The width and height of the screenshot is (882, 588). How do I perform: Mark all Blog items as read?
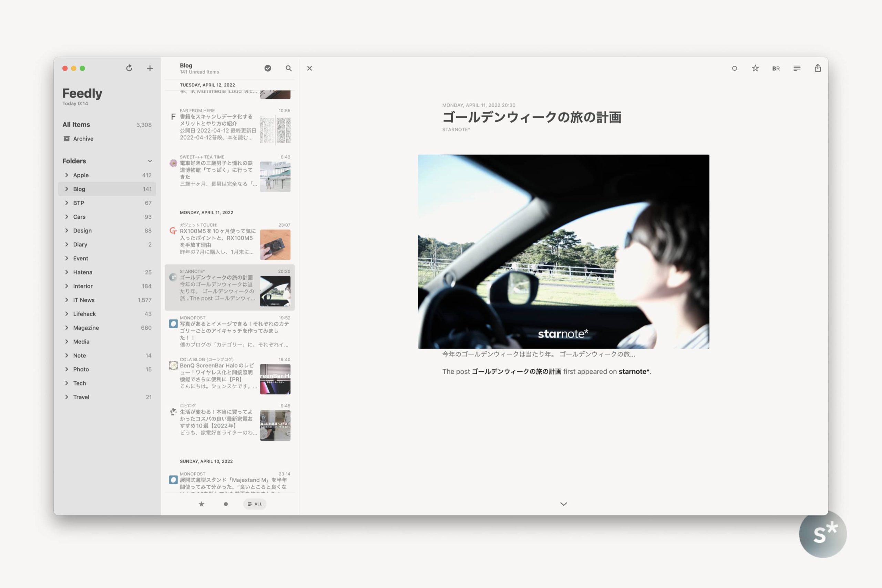click(x=268, y=68)
